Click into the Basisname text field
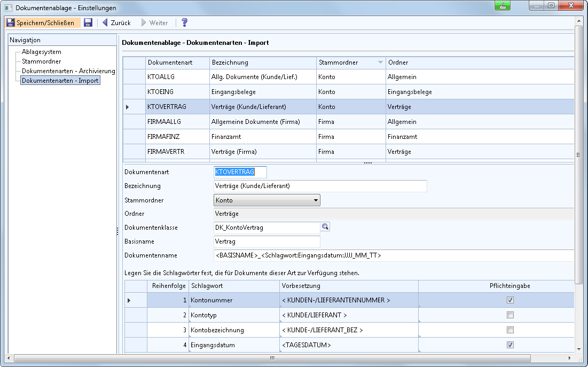Image resolution: width=588 pixels, height=367 pixels. pyautogui.click(x=266, y=241)
